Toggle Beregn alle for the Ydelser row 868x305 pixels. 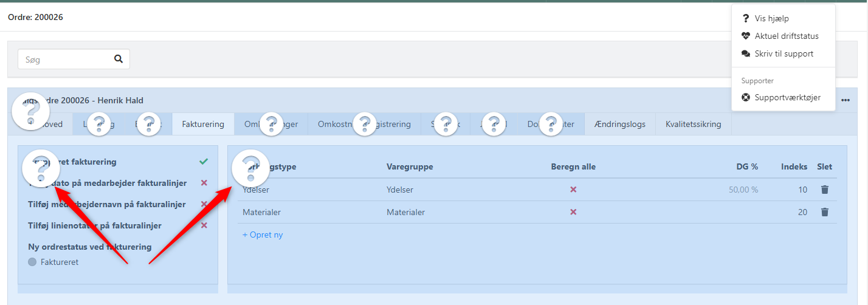(x=573, y=190)
